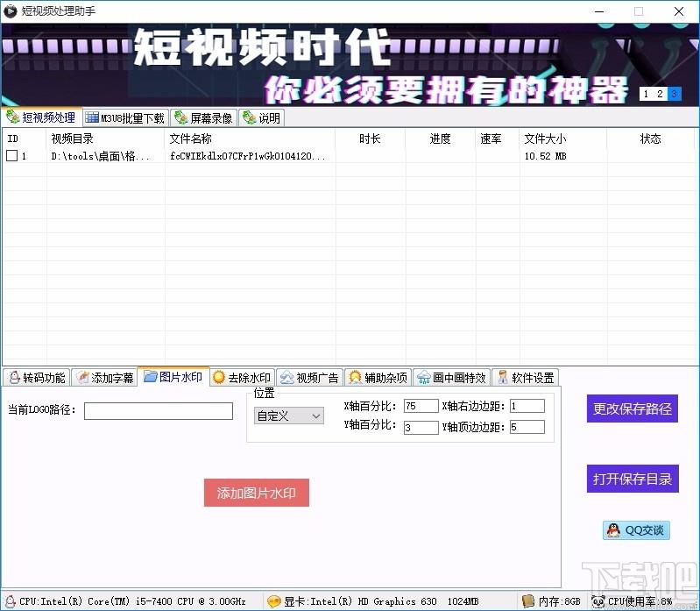Image resolution: width=700 pixels, height=611 pixels.
Task: Open the 自定义 position dropdown
Action: click(289, 416)
